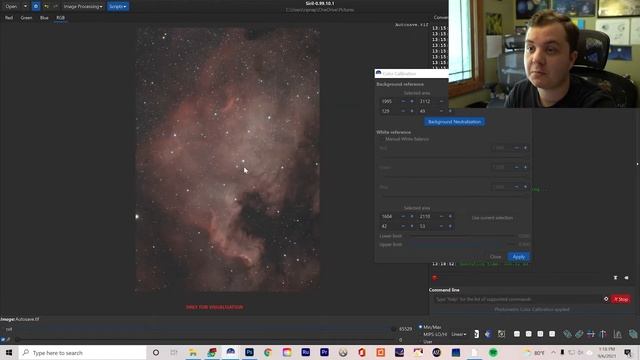
Task: Click the mirror vertically icon
Action: 603,334
